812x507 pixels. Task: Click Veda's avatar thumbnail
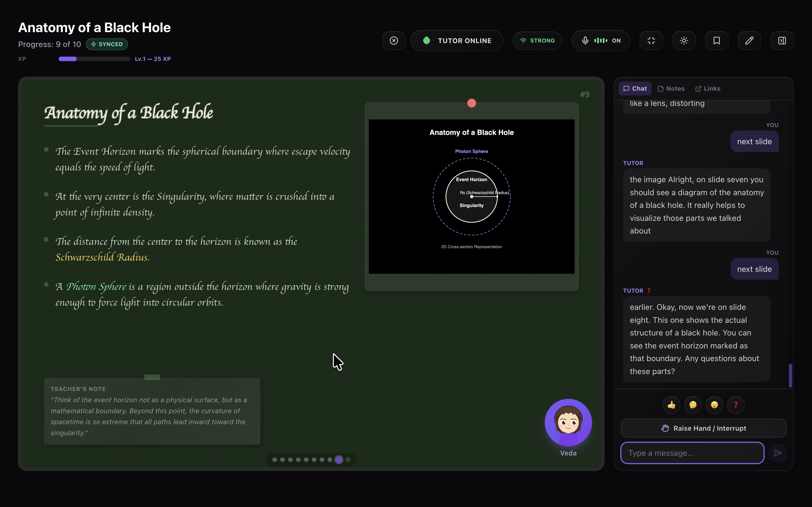click(x=568, y=422)
